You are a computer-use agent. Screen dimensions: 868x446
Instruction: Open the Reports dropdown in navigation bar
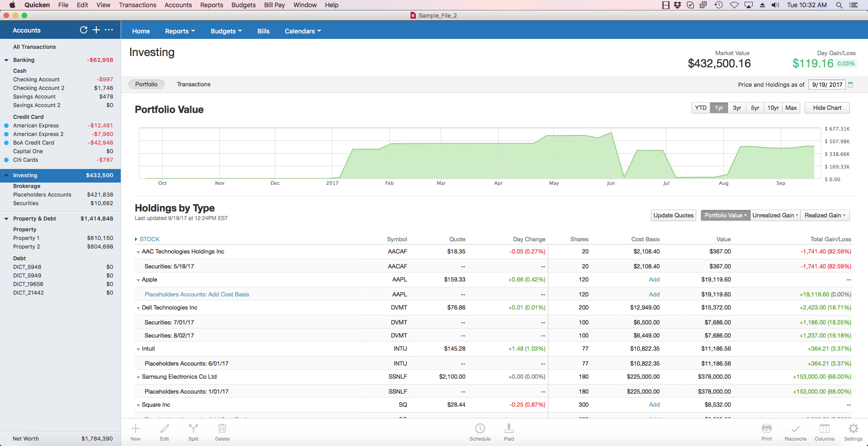tap(179, 31)
